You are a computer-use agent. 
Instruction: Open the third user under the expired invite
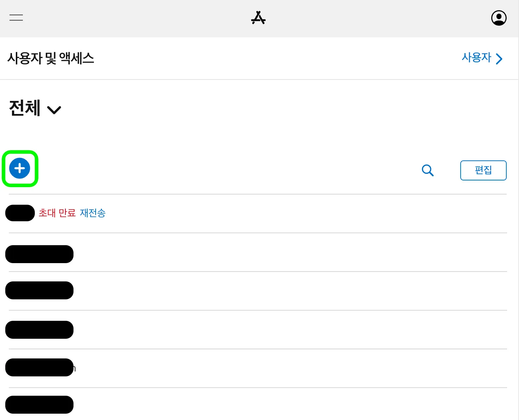(39, 330)
